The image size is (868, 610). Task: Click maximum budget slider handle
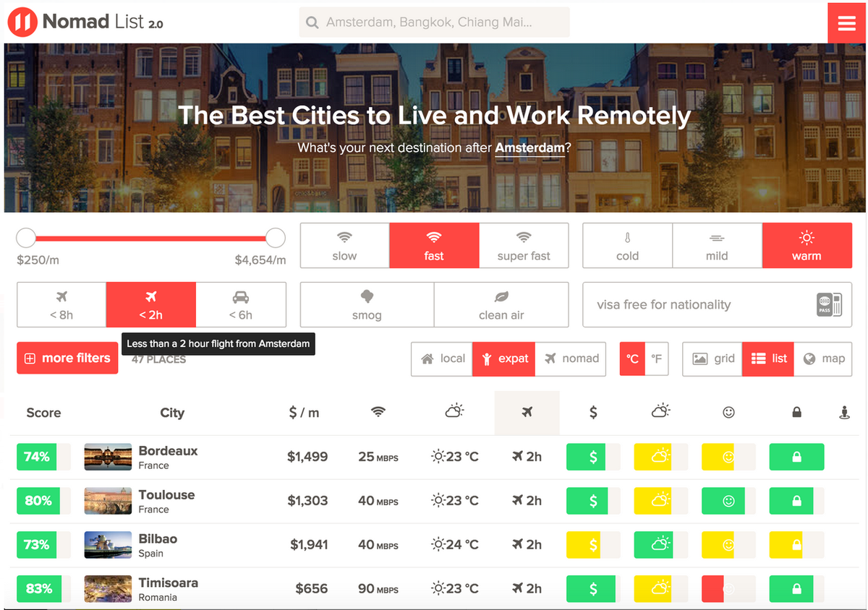(275, 237)
